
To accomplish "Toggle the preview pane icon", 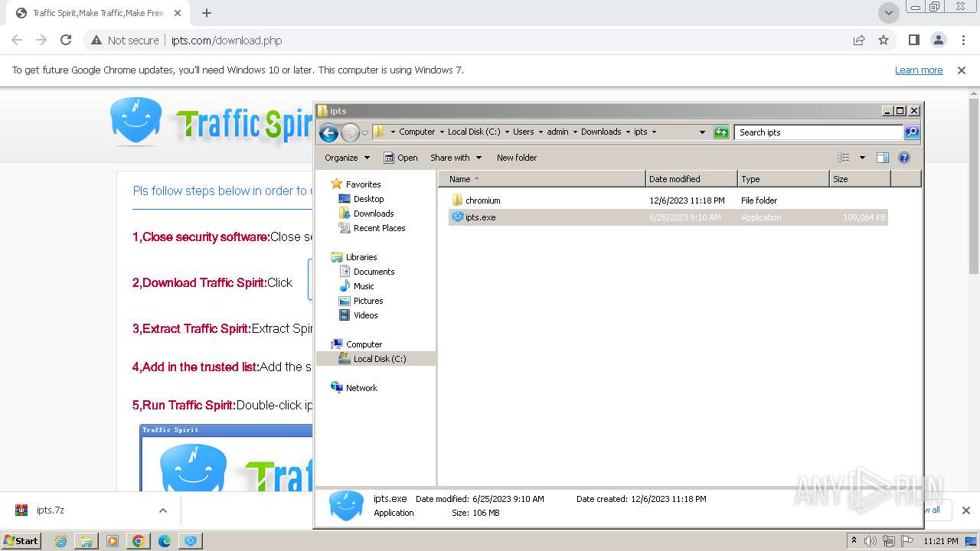I will point(883,158).
